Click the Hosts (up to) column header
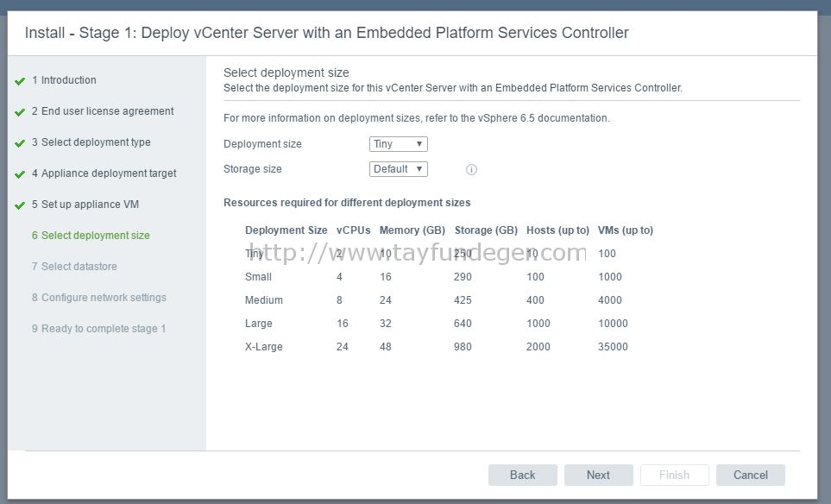 tap(557, 230)
